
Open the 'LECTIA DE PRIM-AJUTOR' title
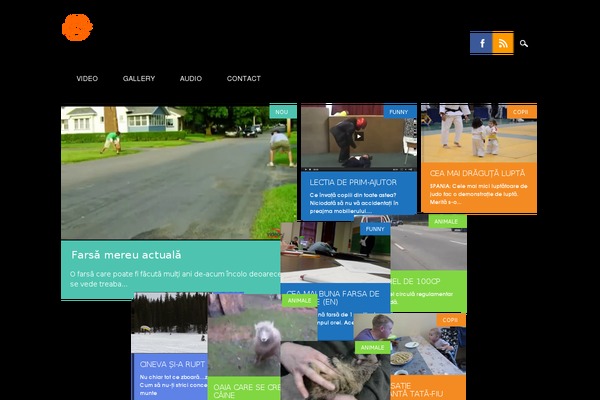tap(353, 182)
